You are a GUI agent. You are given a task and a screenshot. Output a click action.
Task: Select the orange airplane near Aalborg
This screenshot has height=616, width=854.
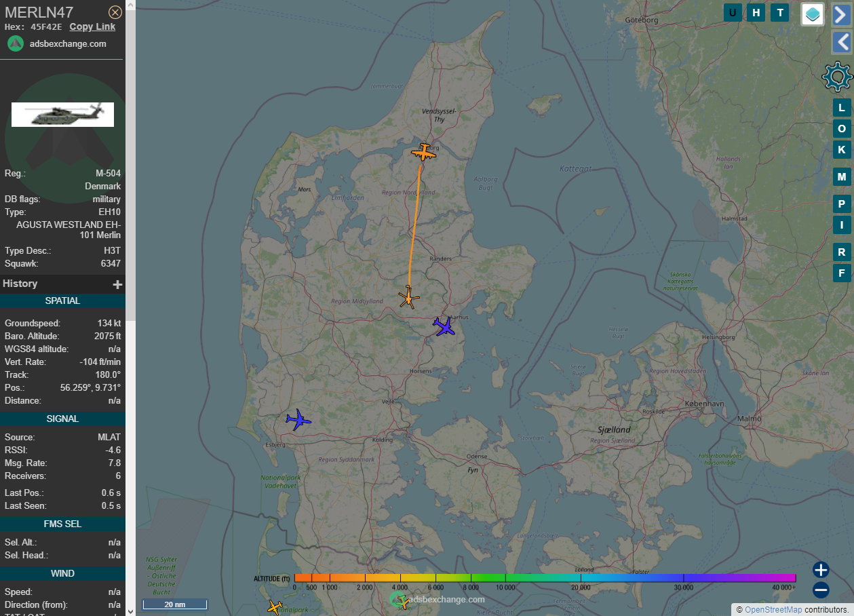click(423, 153)
